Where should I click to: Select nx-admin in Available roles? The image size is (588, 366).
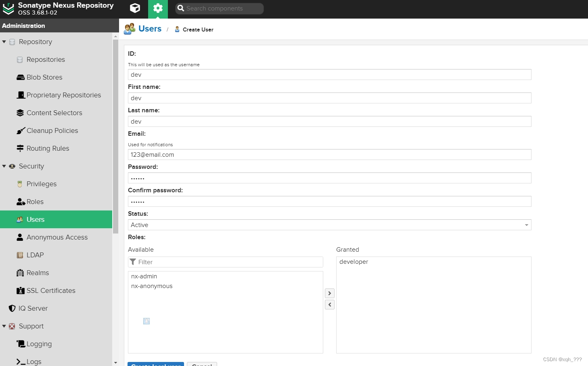click(x=144, y=276)
